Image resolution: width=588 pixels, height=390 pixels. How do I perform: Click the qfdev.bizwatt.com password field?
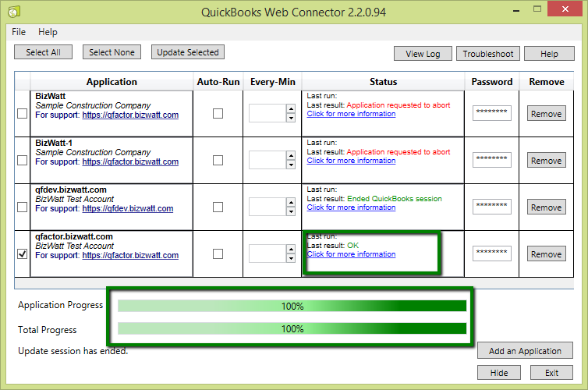pyautogui.click(x=491, y=207)
